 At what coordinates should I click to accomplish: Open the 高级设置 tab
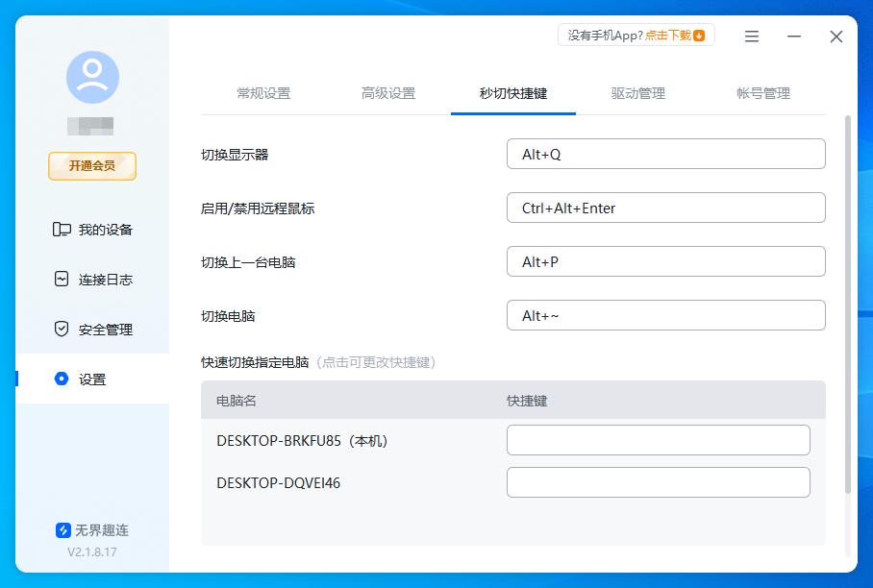coord(388,93)
